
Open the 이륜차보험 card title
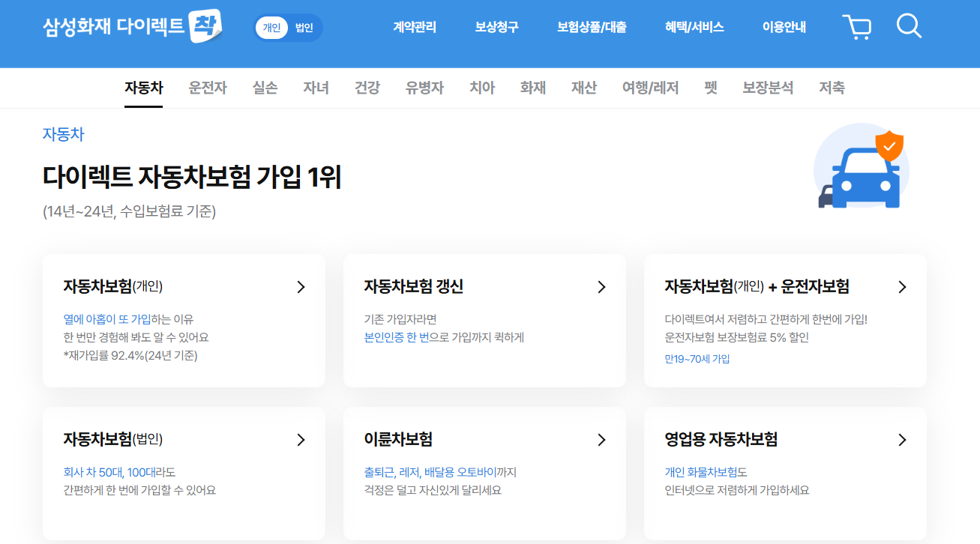point(398,439)
